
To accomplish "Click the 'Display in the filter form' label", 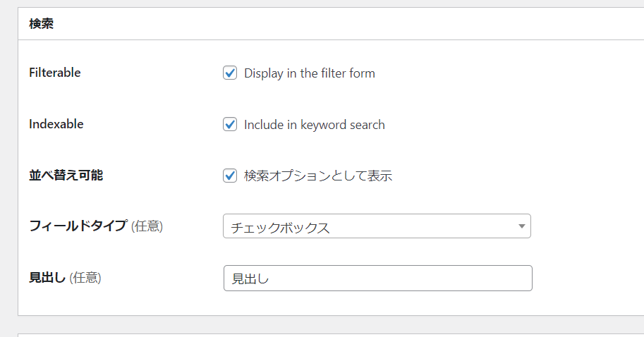I will tap(309, 73).
